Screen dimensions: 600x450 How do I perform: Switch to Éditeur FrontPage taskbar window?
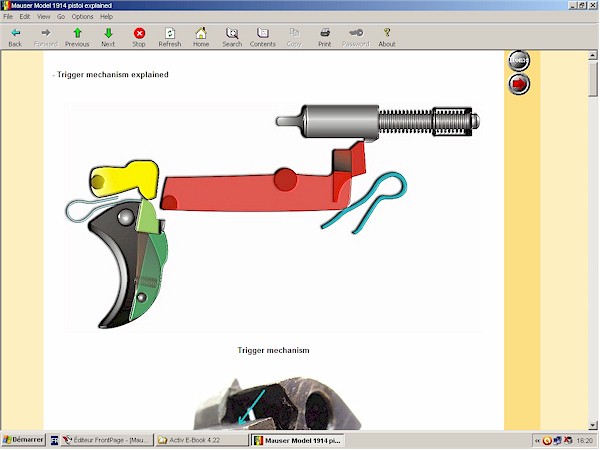(x=106, y=440)
